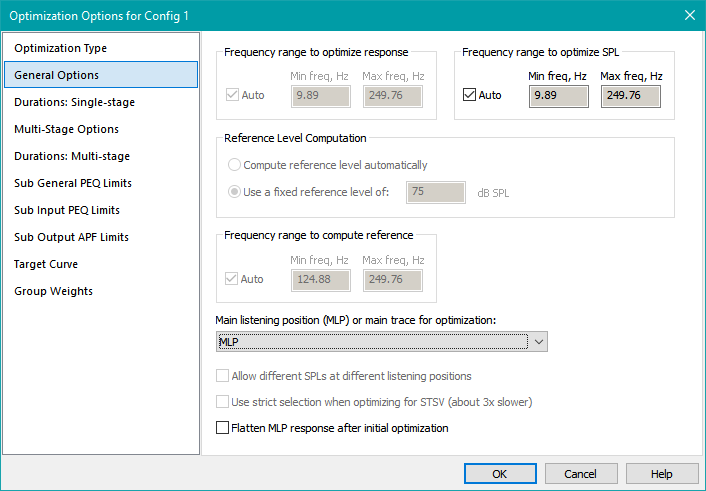Screen dimensions: 706x491
Task: Close the Optimization Options window
Action: [x=690, y=15]
